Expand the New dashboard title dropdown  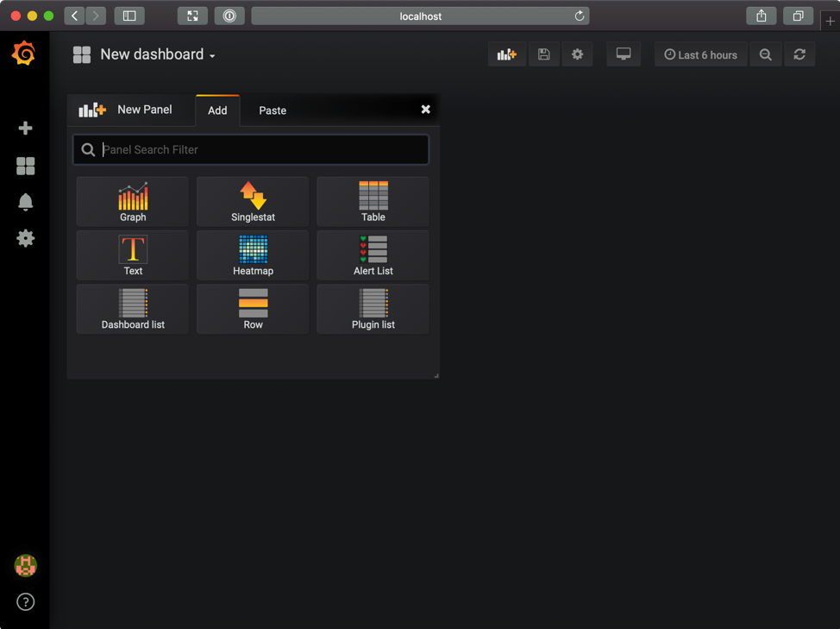click(158, 54)
